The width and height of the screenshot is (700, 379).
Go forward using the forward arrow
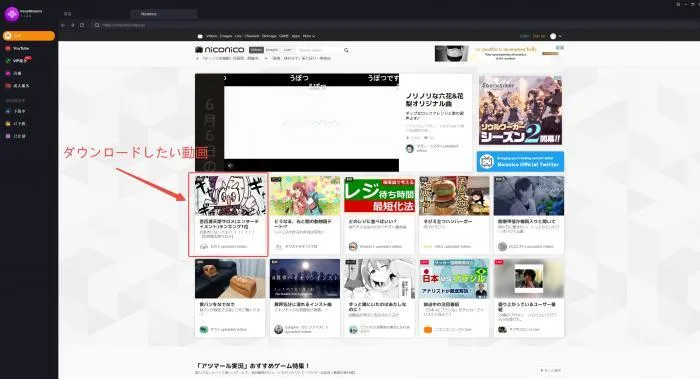click(72, 25)
